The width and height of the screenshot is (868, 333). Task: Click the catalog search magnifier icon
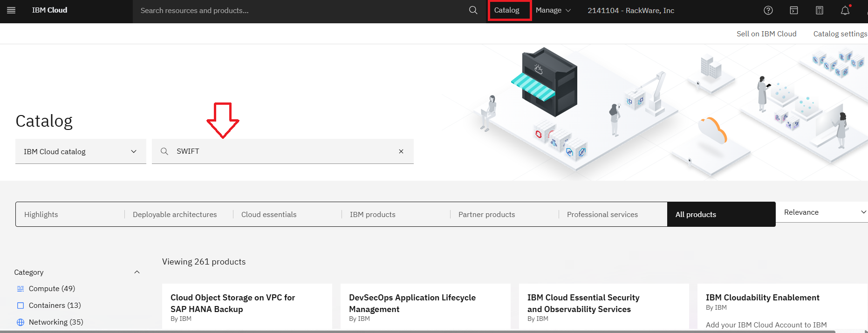(164, 151)
